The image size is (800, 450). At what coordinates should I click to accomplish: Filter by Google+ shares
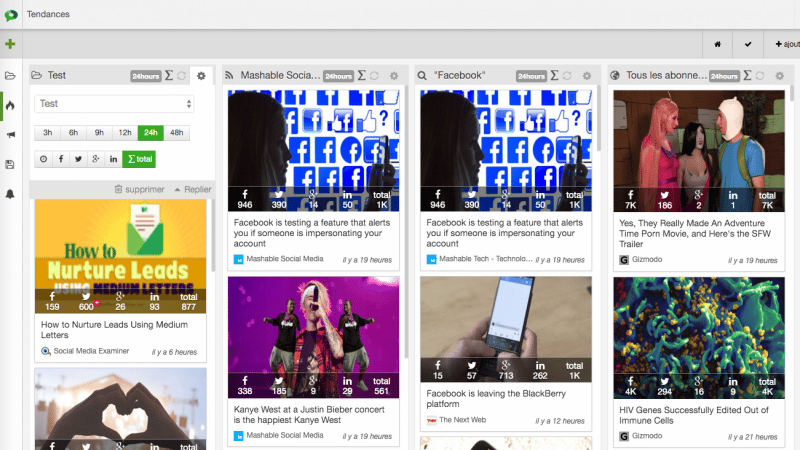click(x=96, y=159)
